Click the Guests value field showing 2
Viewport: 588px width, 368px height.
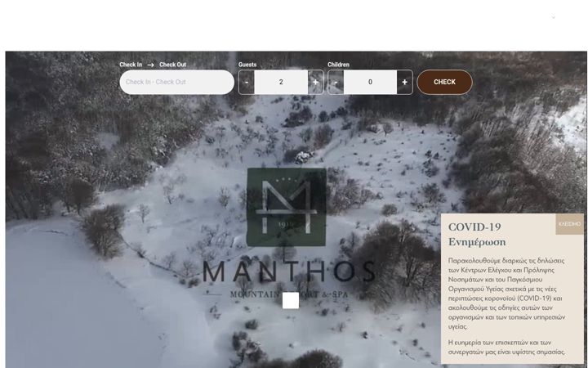[281, 82]
